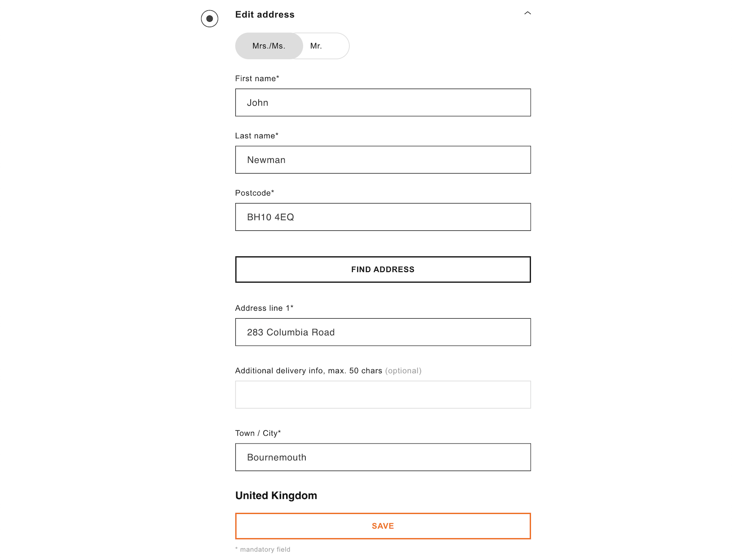Click the 'Postcode*' label text
This screenshot has width=732, height=560.
click(255, 193)
